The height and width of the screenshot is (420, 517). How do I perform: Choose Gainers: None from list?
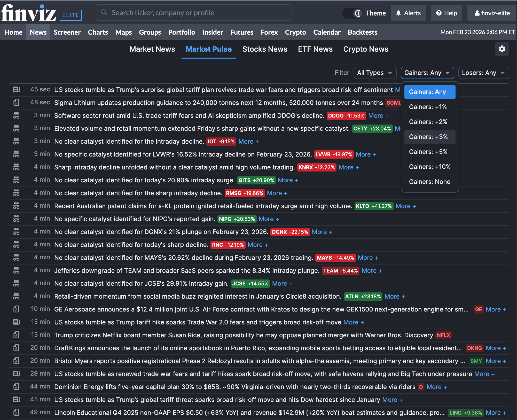tap(429, 182)
